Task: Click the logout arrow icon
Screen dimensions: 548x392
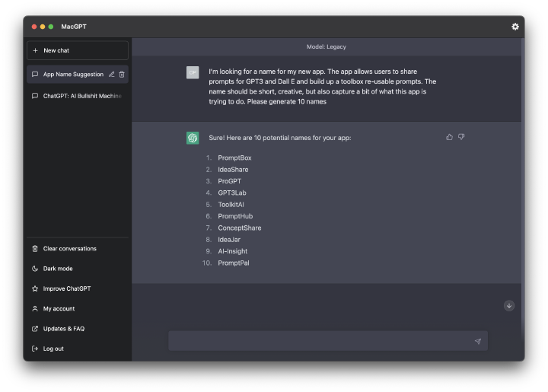Action: pyautogui.click(x=35, y=349)
